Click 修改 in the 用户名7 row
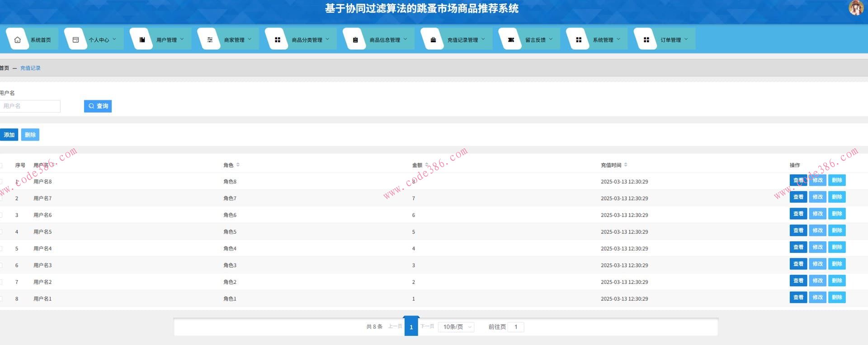The height and width of the screenshot is (345, 868). 817,197
